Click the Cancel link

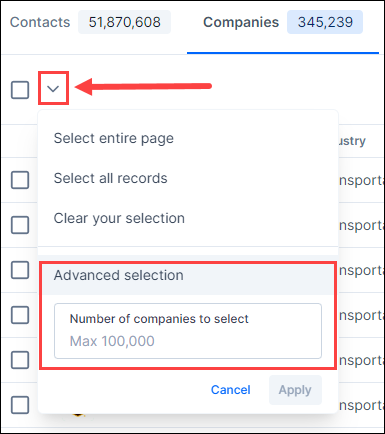[230, 390]
